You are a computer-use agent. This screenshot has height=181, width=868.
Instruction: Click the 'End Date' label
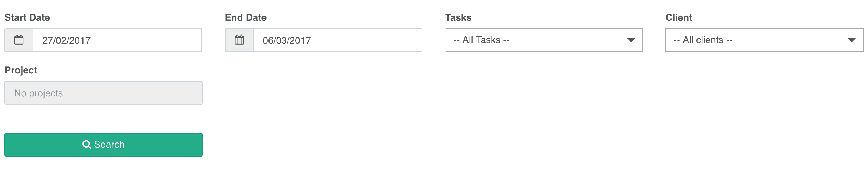(246, 17)
